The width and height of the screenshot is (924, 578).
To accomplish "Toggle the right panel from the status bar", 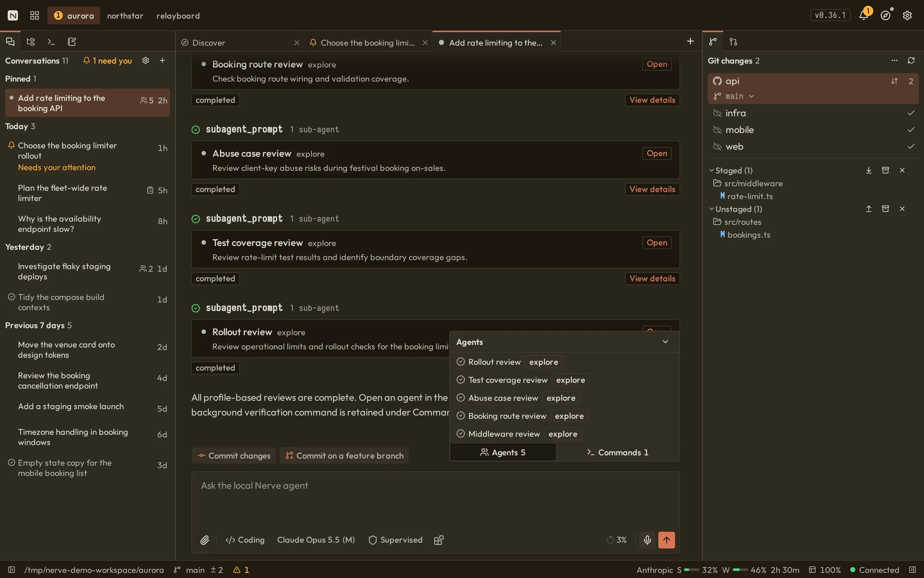I will [912, 570].
